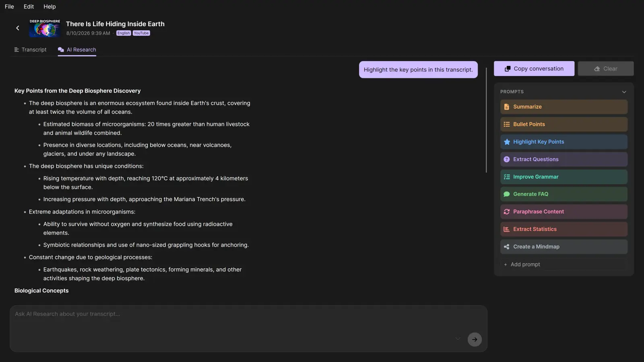This screenshot has width=644, height=362.
Task: Switch to the Transcript tab
Action: click(x=31, y=49)
